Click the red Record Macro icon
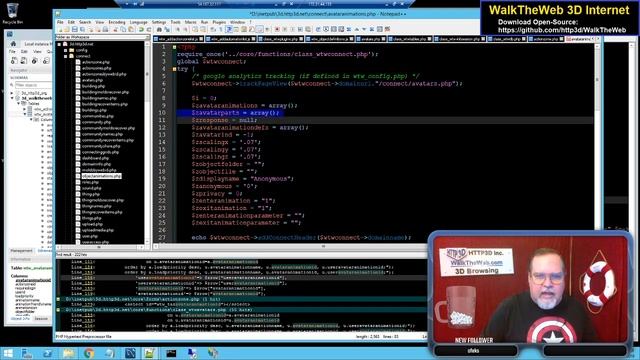The width and height of the screenshot is (640, 360). pos(276,29)
